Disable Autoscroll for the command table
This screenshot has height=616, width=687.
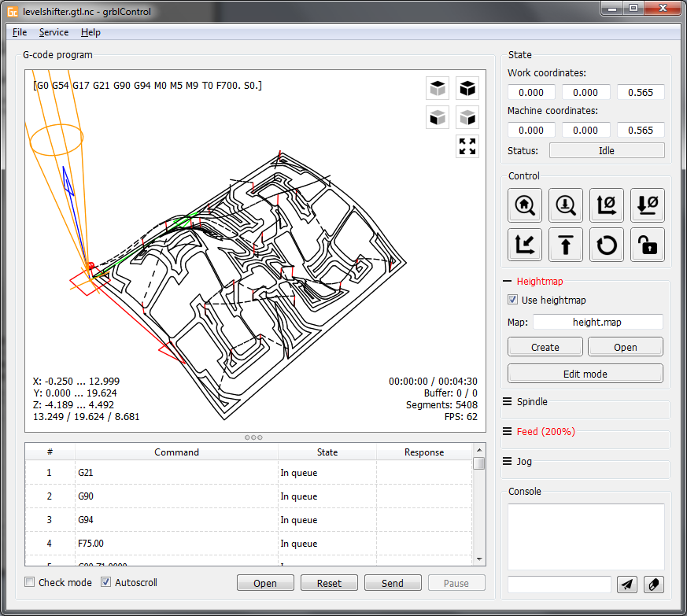pos(105,582)
